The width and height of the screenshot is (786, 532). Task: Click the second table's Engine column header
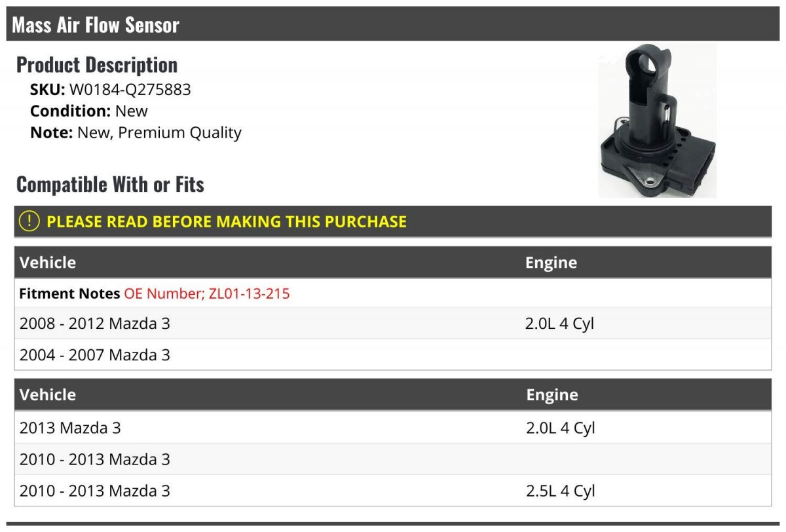pos(552,395)
